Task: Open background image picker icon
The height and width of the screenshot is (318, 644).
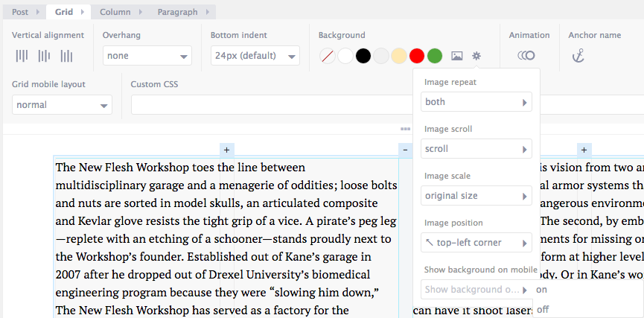Action: (x=456, y=56)
